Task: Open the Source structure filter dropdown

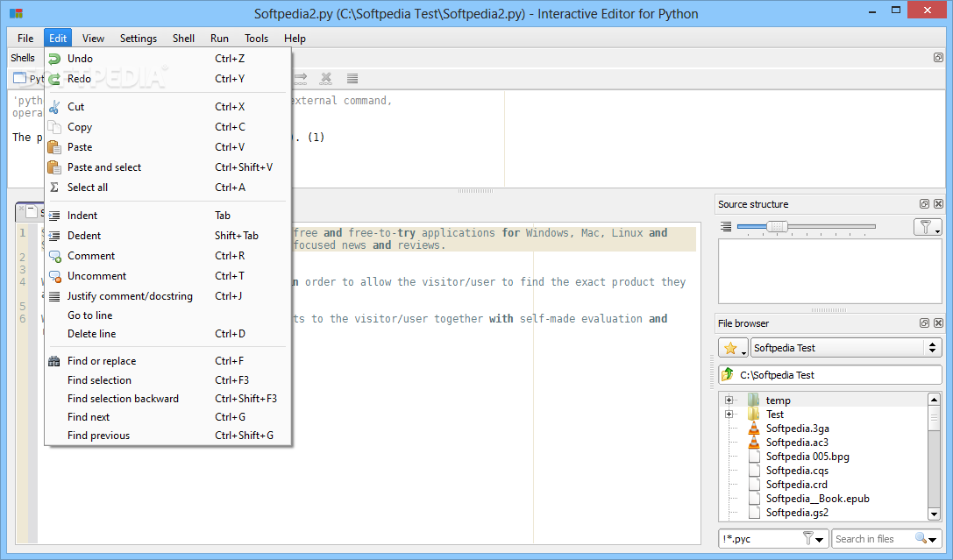Action: tap(928, 227)
